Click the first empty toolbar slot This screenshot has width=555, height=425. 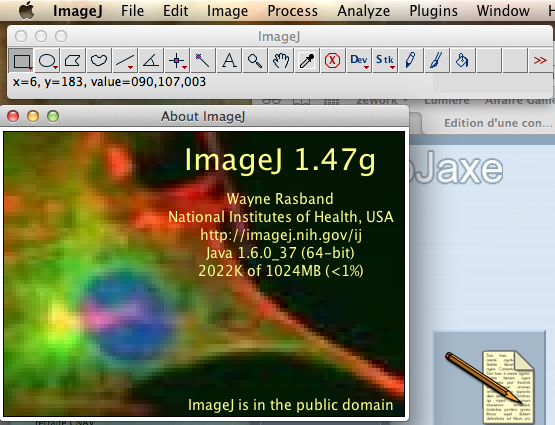click(489, 61)
